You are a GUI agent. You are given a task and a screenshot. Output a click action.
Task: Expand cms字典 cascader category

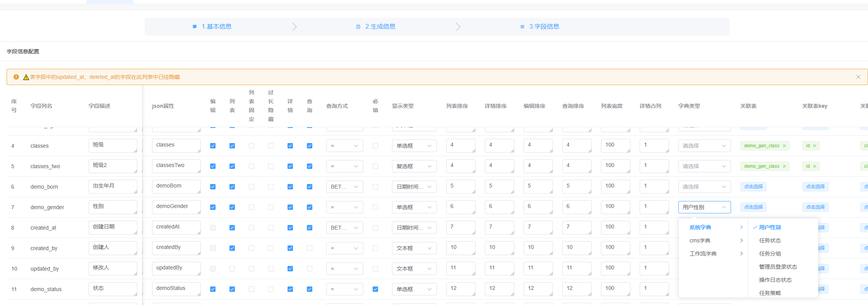713,240
